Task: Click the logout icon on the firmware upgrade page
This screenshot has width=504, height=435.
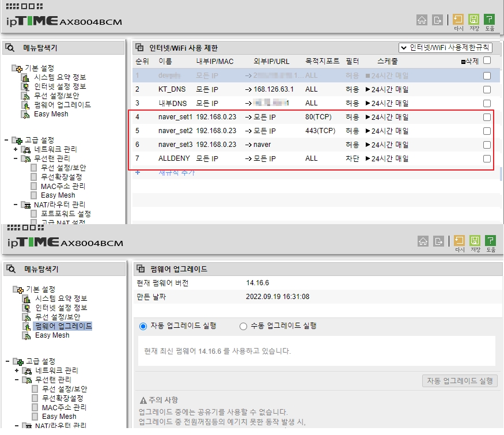Action: [x=438, y=241]
